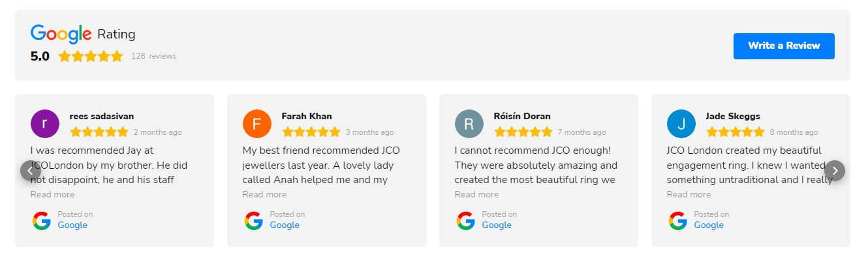868x258 pixels.
Task: Expand Farah Khan's review with Read more
Action: coord(264,194)
